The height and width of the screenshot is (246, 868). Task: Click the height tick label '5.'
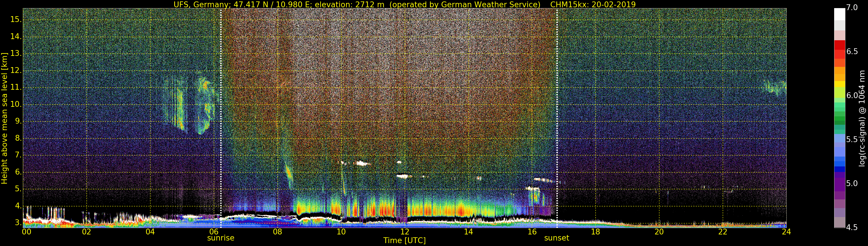pos(18,189)
